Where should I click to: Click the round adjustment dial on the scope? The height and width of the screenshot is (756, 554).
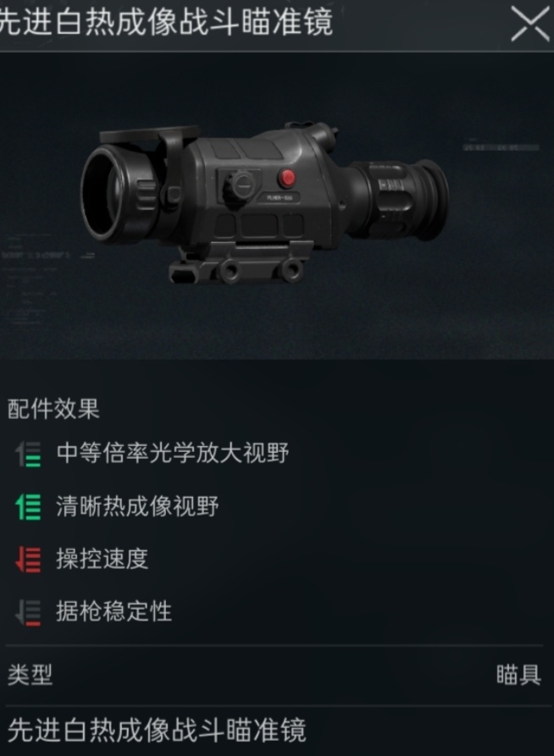[x=240, y=185]
